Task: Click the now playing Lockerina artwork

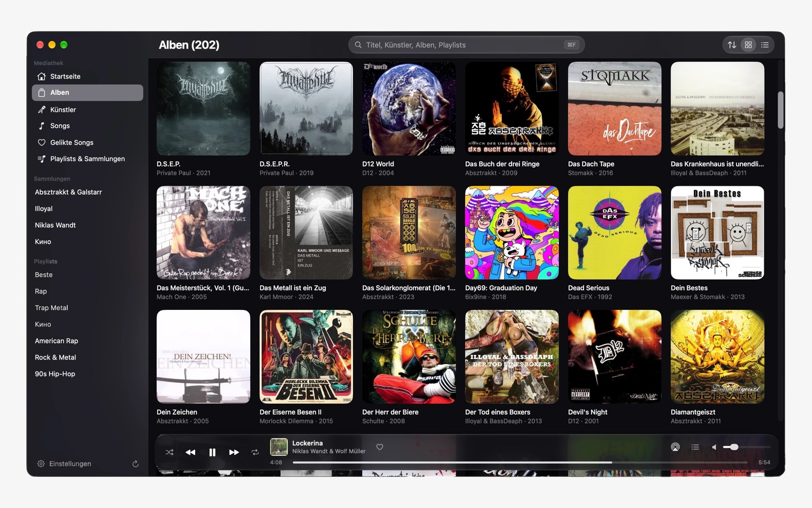Action: [279, 447]
